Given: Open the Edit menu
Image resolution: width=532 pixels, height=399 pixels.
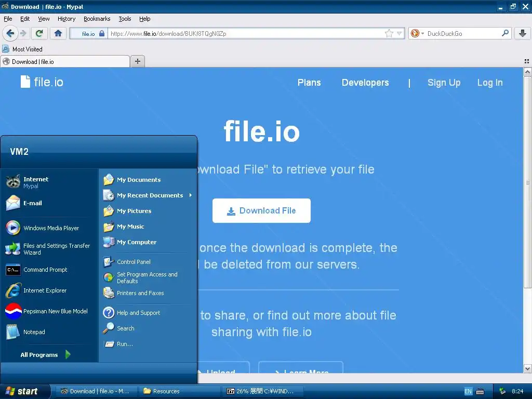Looking at the screenshot, I should 25,19.
